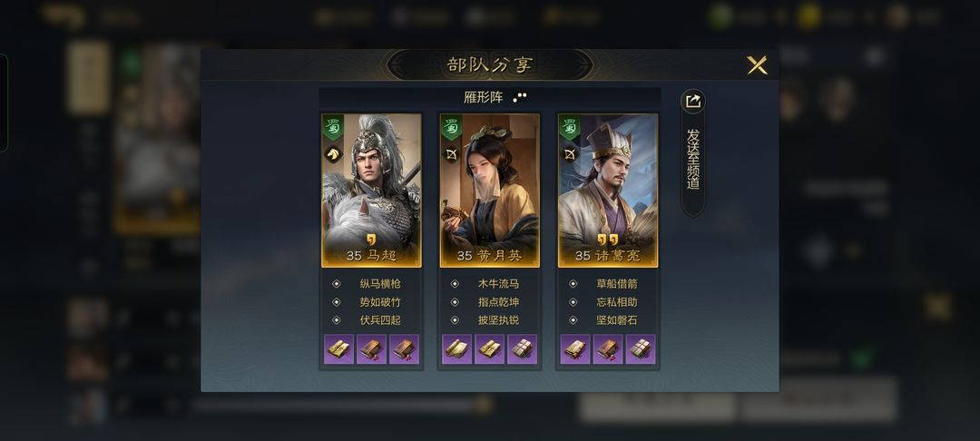Select 坚如磐石 skill entry

coord(616,319)
